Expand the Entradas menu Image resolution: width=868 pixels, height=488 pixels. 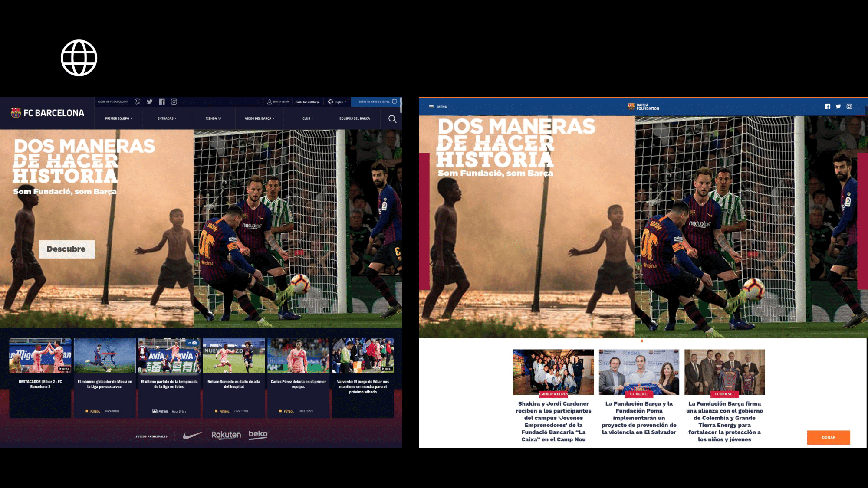click(x=167, y=118)
